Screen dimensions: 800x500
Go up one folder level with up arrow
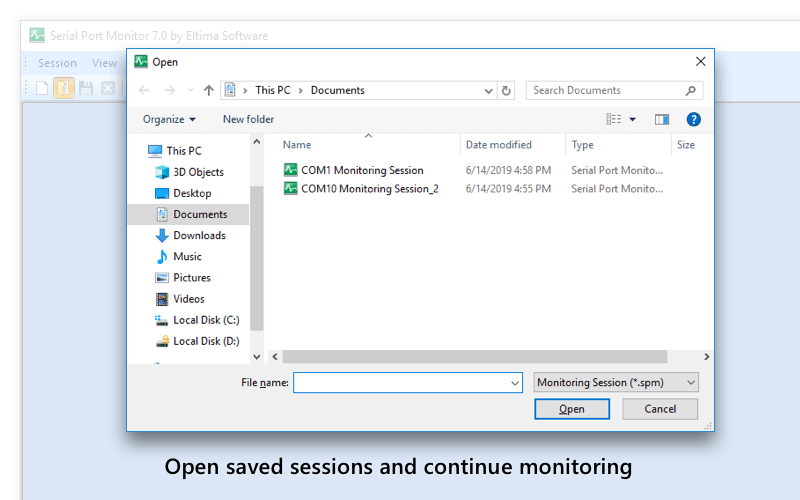tap(208, 90)
